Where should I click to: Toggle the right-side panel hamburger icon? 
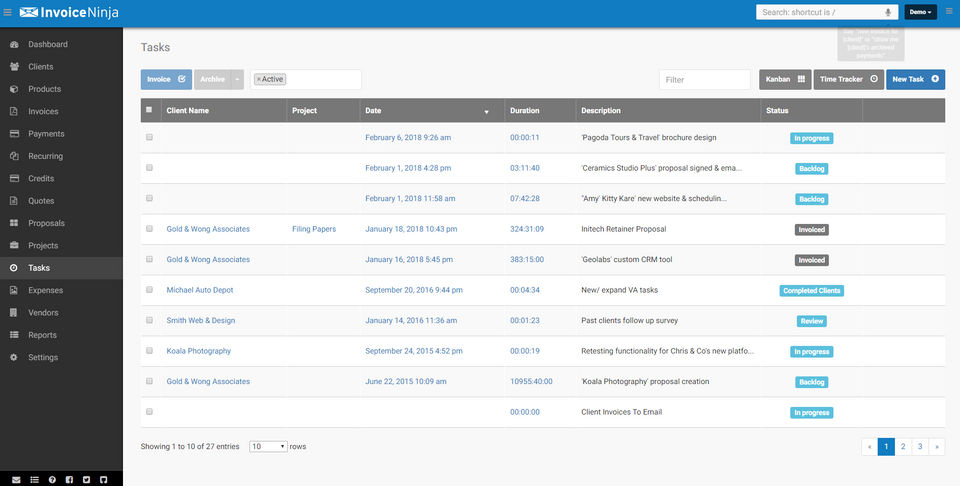[949, 12]
